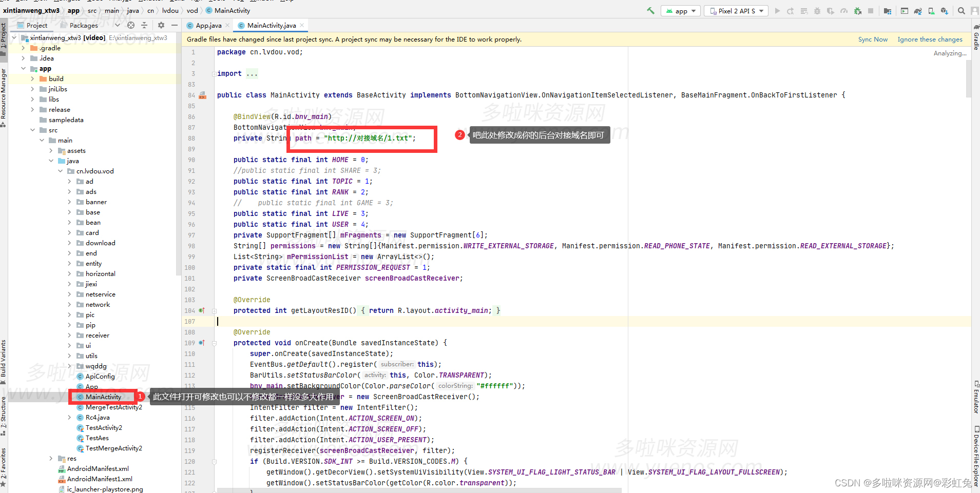This screenshot has width=980, height=493.
Task: Open the Structure side panel
Action: (x=4, y=416)
